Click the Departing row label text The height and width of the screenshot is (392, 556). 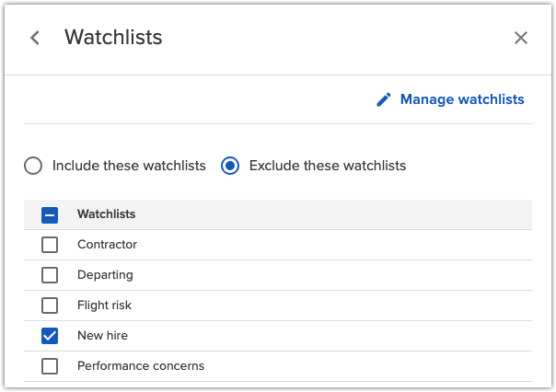[x=105, y=275]
